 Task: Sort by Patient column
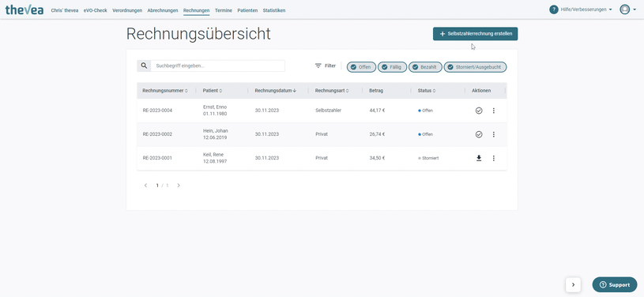point(213,90)
